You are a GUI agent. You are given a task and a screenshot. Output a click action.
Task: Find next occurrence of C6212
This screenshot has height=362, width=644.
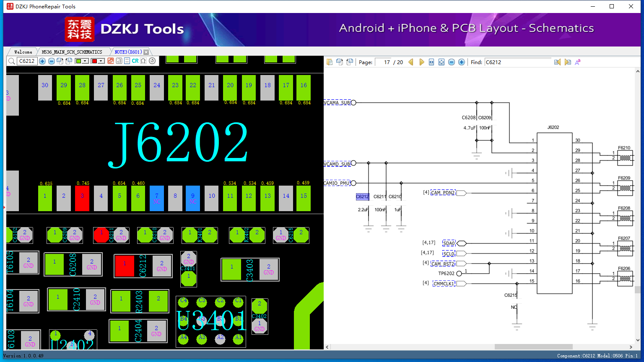tap(568, 62)
